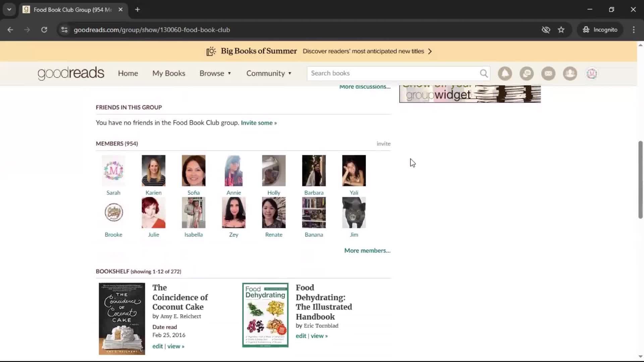Open the messages envelope icon
644x362 pixels.
tap(548, 73)
